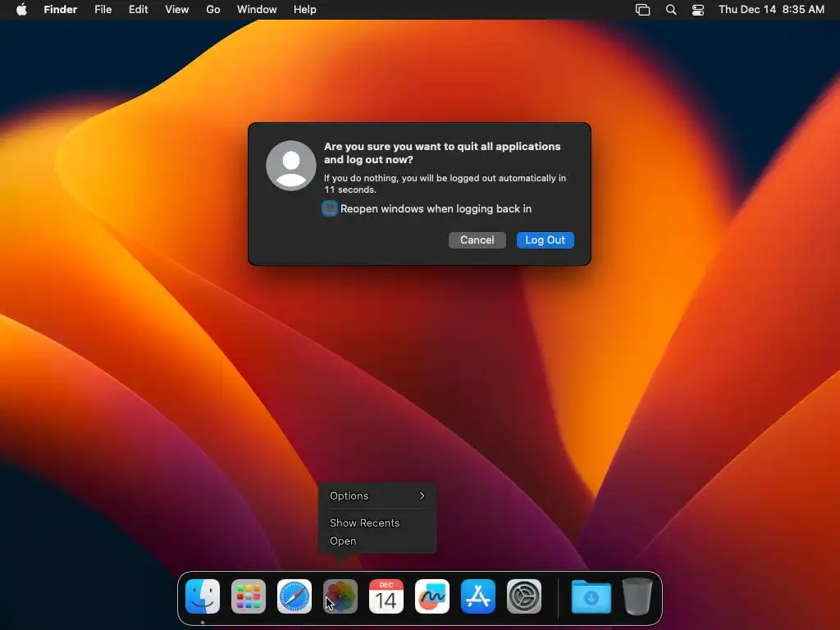Open Finder from the Dock
The height and width of the screenshot is (630, 840).
pos(203,596)
